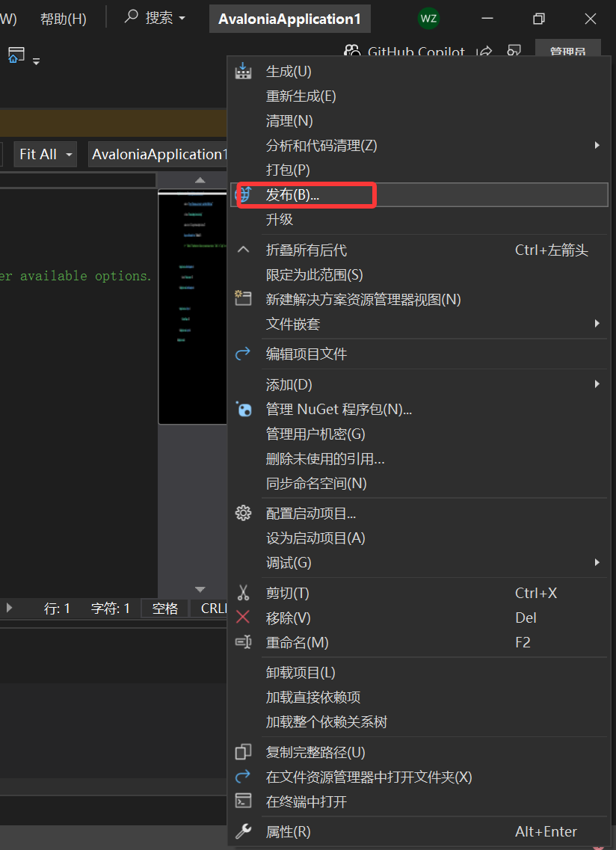Click the horizontal scroll right arrow

(9, 608)
